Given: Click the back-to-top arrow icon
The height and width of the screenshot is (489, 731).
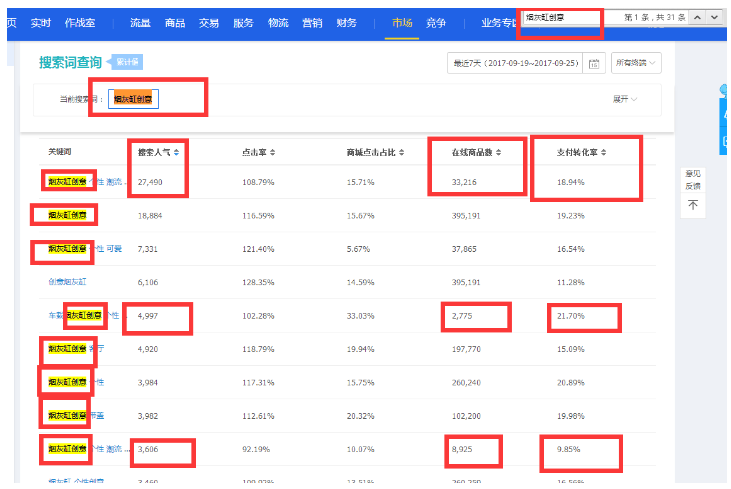Looking at the screenshot, I should coord(694,205).
